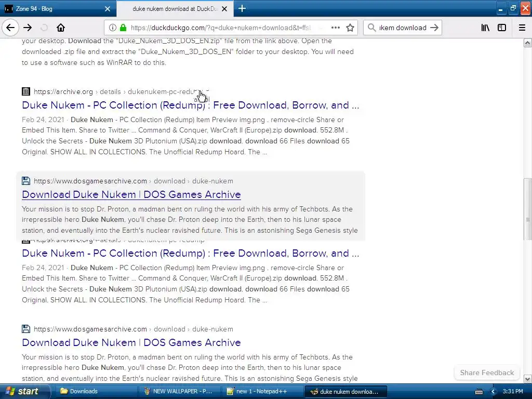Click the bottom dosgamesarchive.com URL breadcrumb
The image size is (532, 399).
tap(134, 329)
